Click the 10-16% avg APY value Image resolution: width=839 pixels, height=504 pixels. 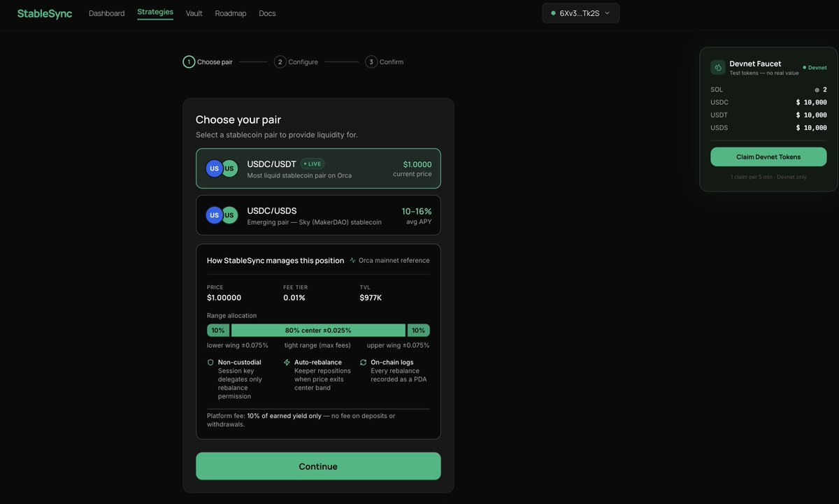tap(417, 211)
